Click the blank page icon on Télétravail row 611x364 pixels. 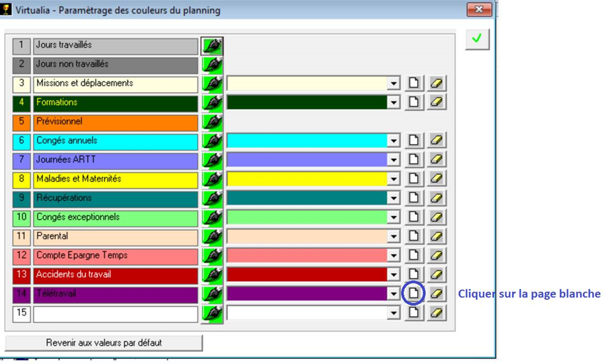pos(414,294)
